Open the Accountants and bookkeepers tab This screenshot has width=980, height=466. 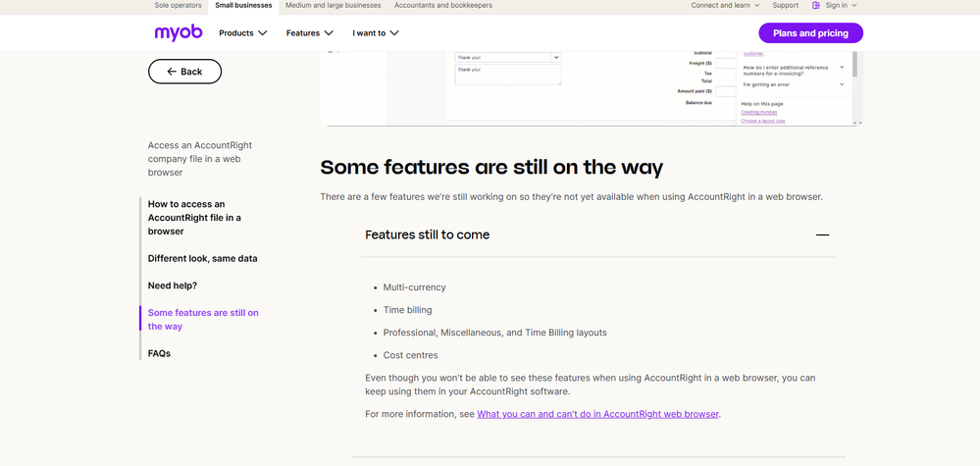pos(443,6)
